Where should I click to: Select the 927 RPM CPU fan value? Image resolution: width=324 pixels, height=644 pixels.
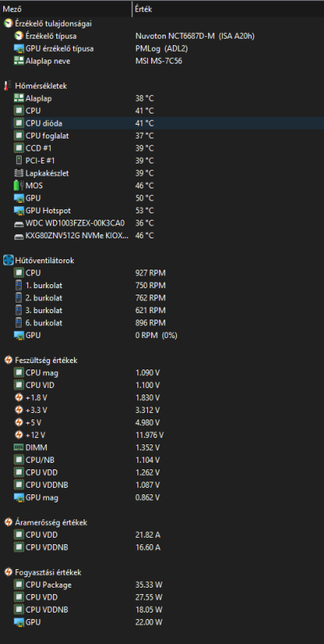150,273
